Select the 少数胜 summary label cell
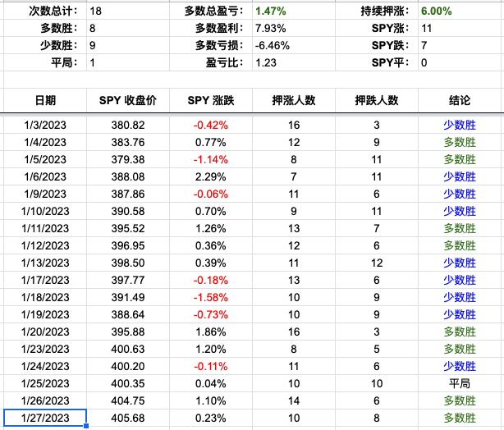 click(45, 45)
